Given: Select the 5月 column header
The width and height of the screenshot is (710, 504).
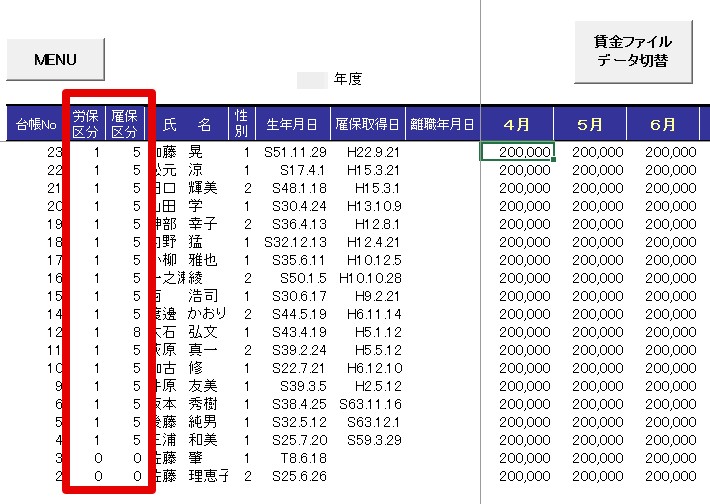Looking at the screenshot, I should coord(590,124).
